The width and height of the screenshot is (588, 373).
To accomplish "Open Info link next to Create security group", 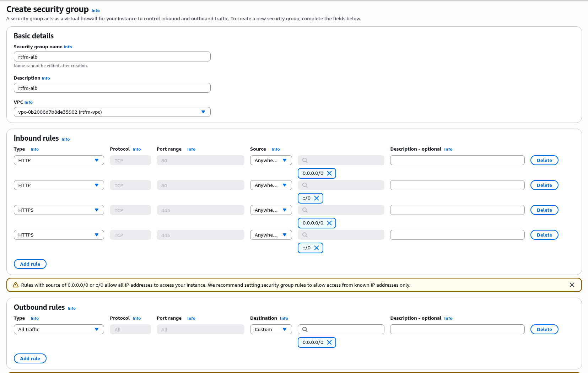I will point(96,11).
